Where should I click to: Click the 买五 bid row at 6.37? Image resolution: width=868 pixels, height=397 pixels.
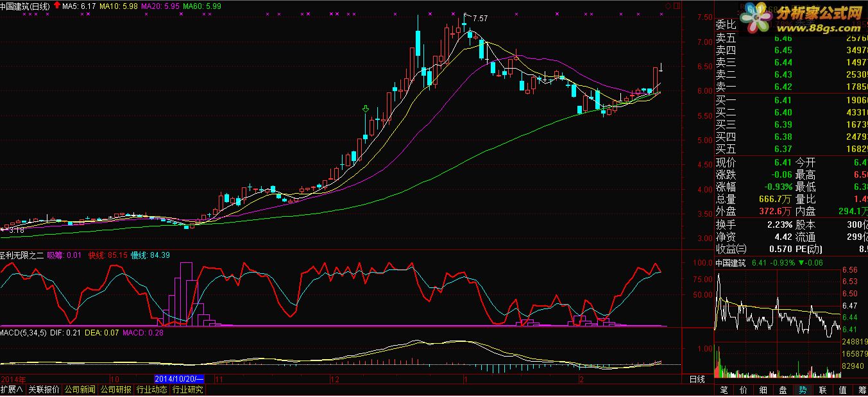pyautogui.click(x=791, y=149)
